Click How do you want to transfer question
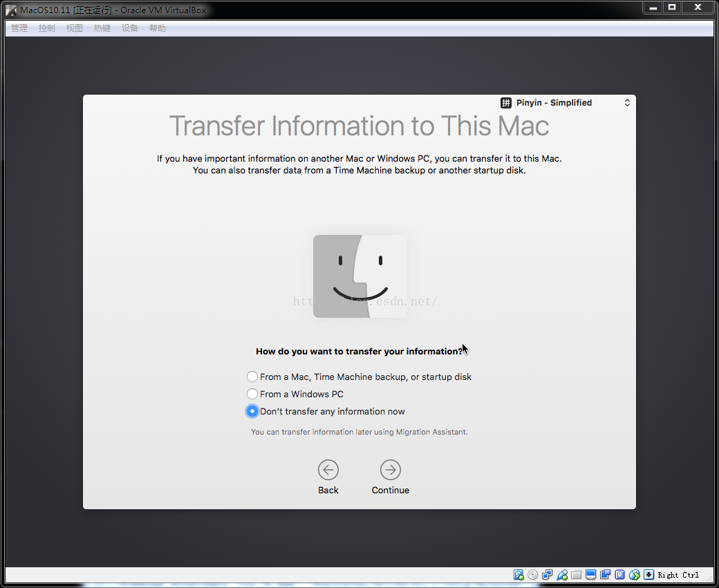Image resolution: width=719 pixels, height=588 pixels. tap(359, 352)
